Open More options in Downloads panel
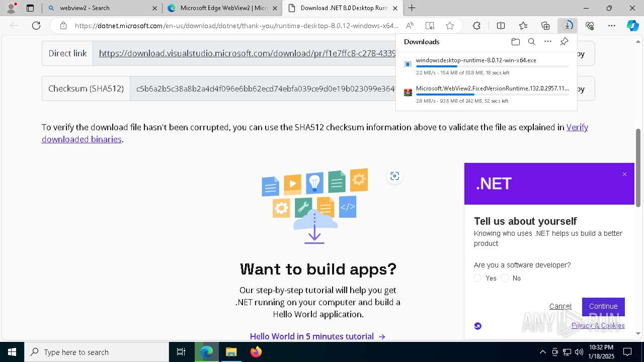This screenshot has width=644, height=362. click(x=548, y=42)
